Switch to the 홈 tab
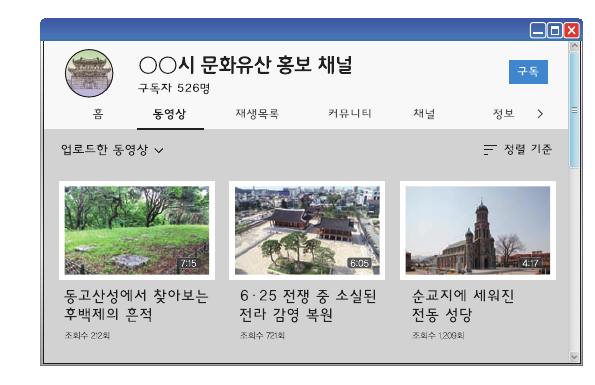The width and height of the screenshot is (595, 385). coord(98,113)
